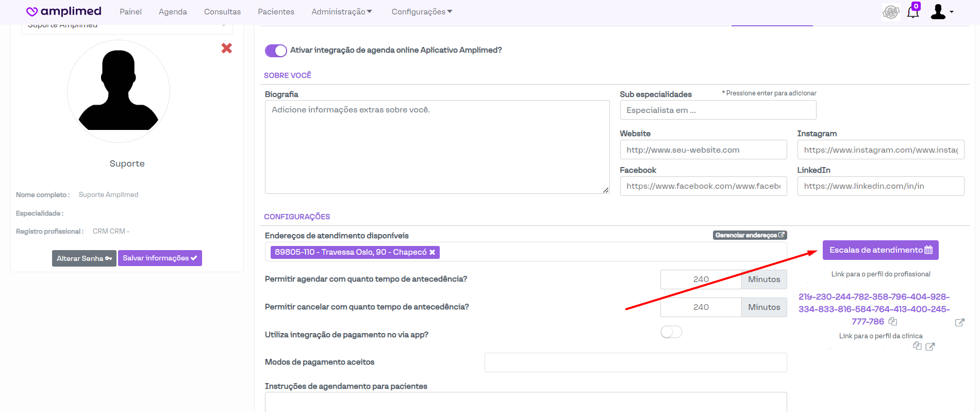Screen dimensions: 980x412
Task: Click the Alterar Senha button
Action: click(84, 258)
